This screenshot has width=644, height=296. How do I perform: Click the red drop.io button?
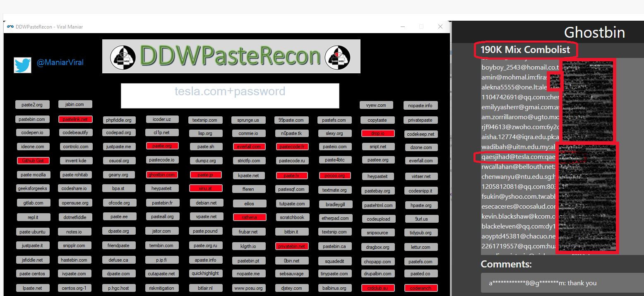tap(378, 134)
